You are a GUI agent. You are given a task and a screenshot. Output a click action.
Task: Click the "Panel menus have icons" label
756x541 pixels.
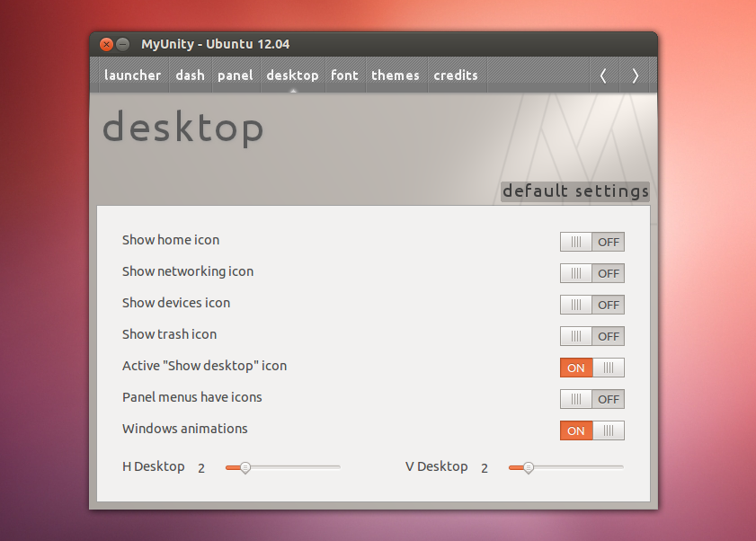coord(191,397)
